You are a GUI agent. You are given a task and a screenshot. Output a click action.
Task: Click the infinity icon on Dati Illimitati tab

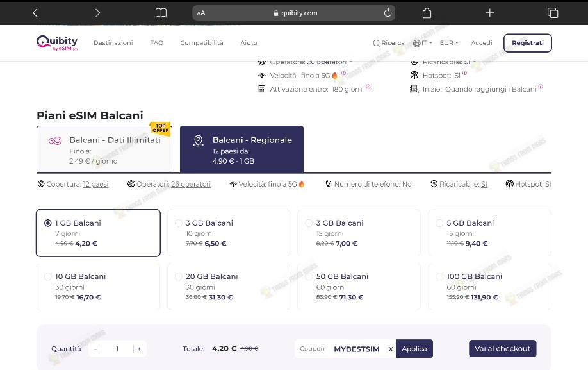[x=54, y=140]
